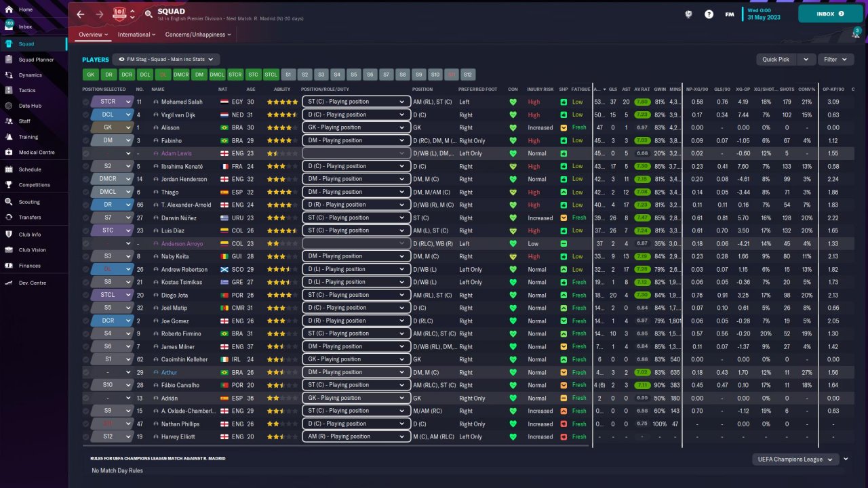The height and width of the screenshot is (488, 868).
Task: Select the S12 substitute chip
Action: 468,75
